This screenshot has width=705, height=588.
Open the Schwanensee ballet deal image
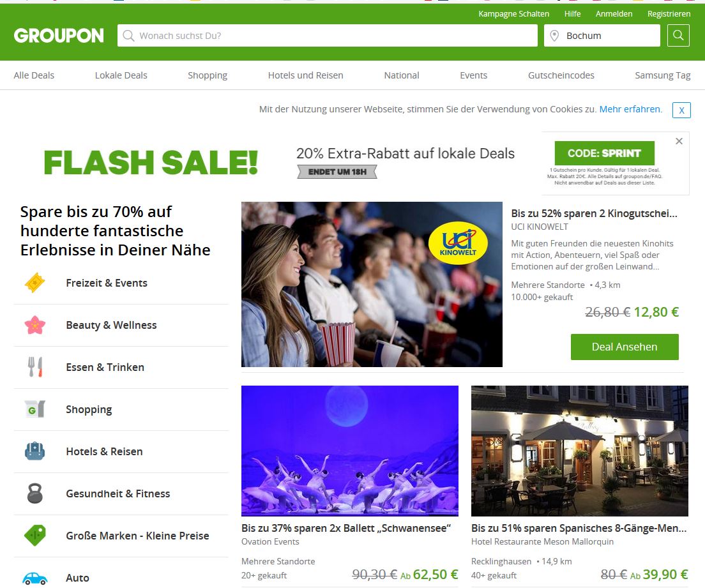click(350, 451)
